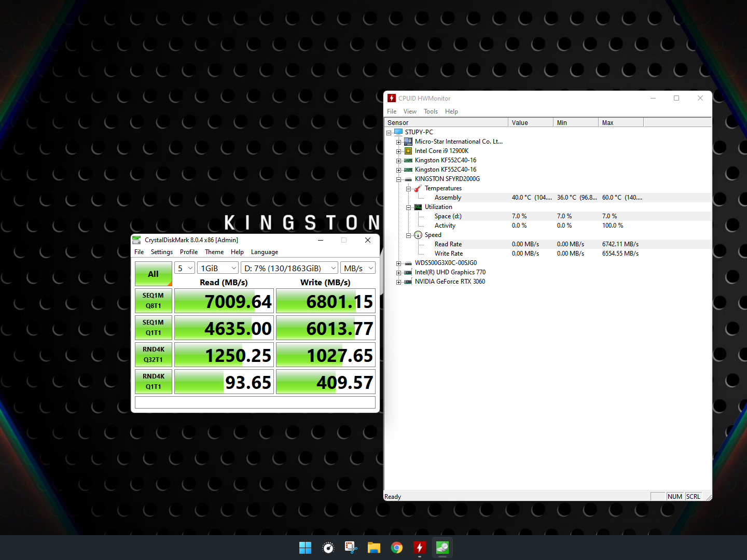
Task: Select the Read Rate row
Action: (547, 244)
